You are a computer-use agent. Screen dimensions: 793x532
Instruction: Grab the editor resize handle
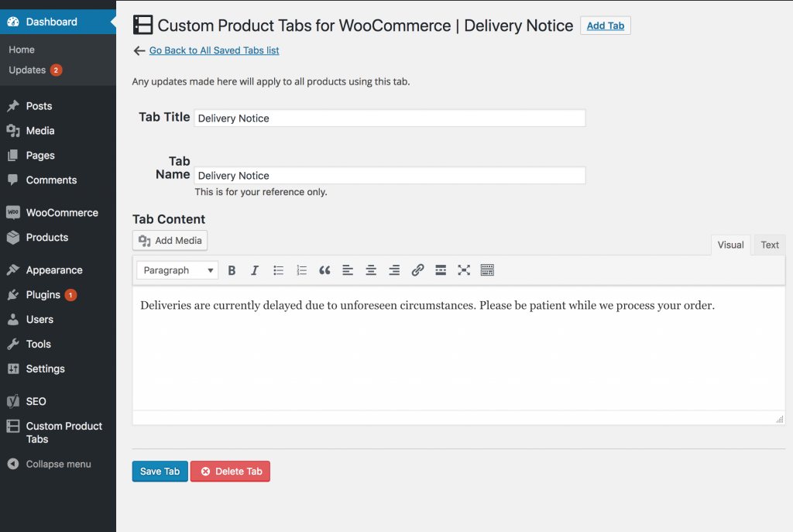[x=779, y=419]
